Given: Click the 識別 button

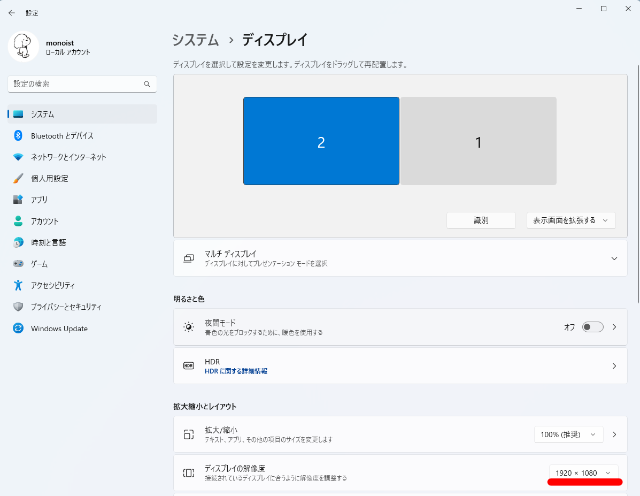Looking at the screenshot, I should pos(481,220).
